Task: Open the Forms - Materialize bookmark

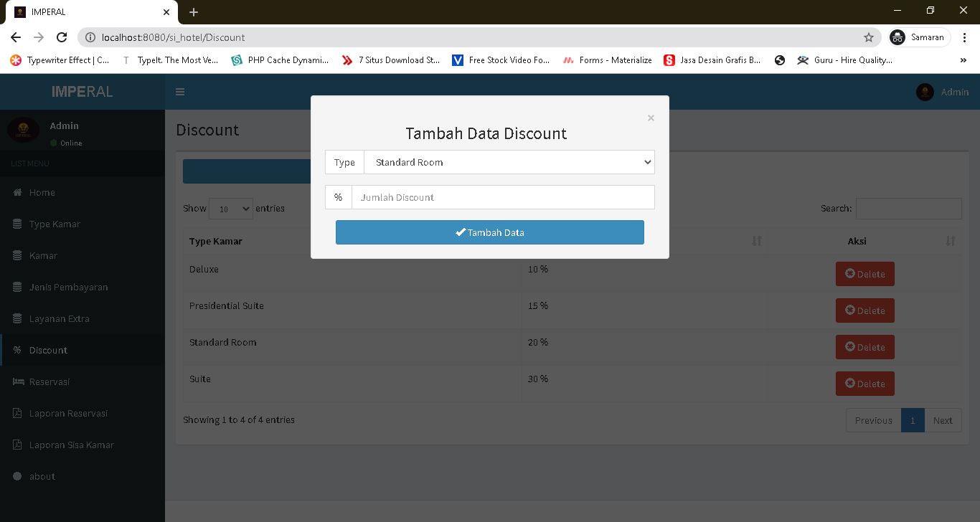Action: [x=607, y=60]
